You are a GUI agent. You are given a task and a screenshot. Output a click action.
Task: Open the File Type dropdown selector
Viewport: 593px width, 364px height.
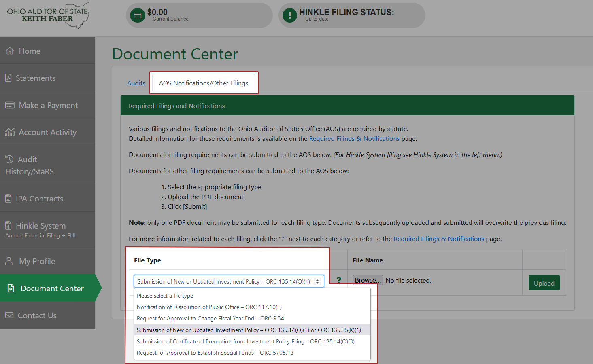click(x=229, y=281)
